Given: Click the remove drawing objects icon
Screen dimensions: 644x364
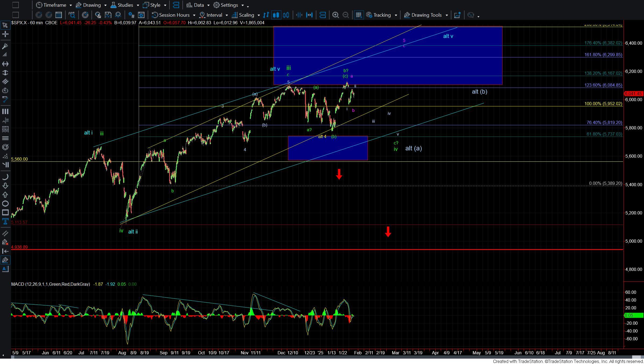Looking at the screenshot, I should click(x=5, y=242).
